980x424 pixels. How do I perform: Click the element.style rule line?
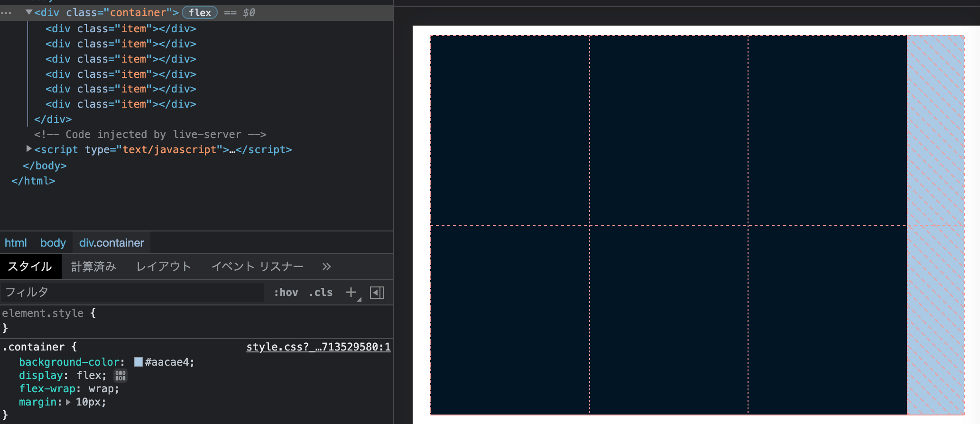(48, 313)
